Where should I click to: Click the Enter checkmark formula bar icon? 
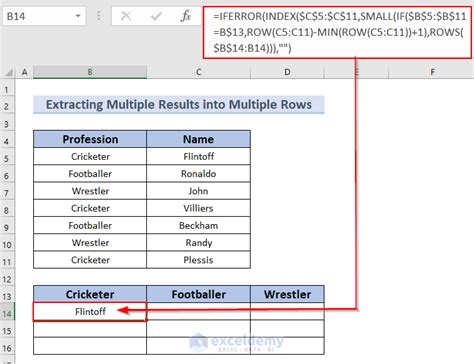coord(156,16)
